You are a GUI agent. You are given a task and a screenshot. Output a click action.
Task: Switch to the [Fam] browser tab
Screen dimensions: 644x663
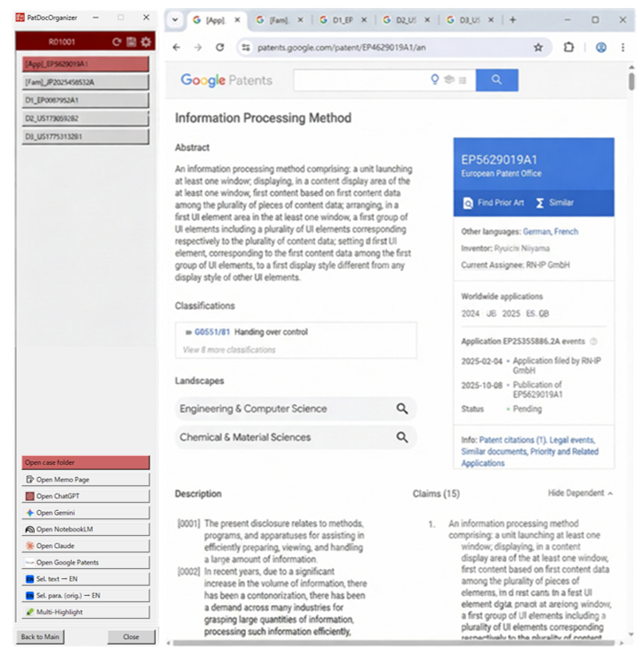click(278, 20)
